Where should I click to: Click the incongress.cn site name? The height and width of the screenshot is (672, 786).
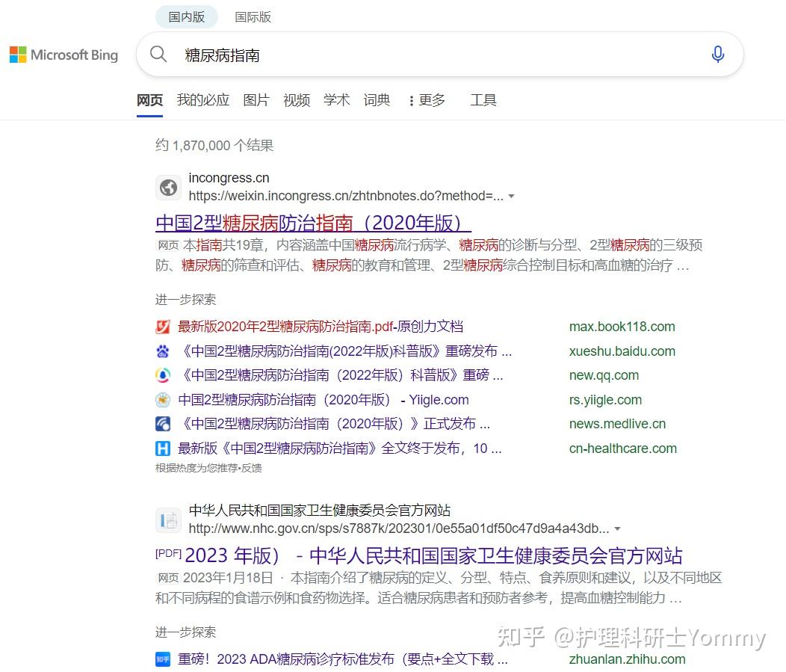[x=229, y=178]
